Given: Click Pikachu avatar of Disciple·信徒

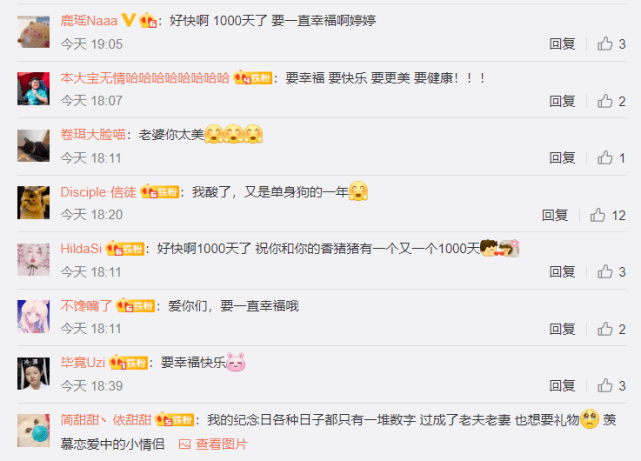Looking at the screenshot, I should (x=34, y=203).
